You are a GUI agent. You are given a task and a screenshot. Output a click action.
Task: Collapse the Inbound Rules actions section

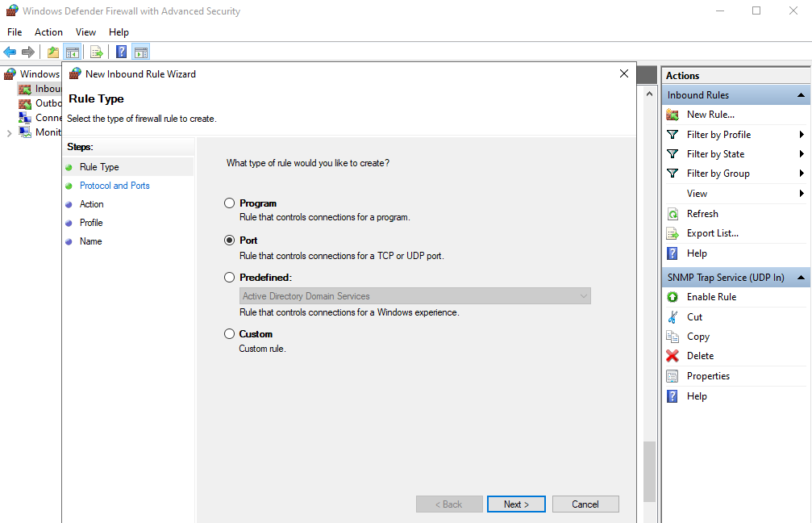[x=801, y=95]
